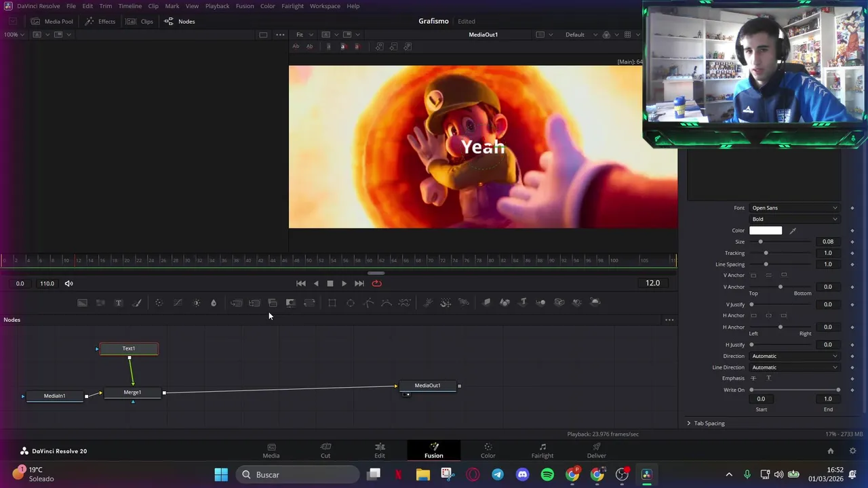Add a Camera3D node
868x488 pixels.
559,302
